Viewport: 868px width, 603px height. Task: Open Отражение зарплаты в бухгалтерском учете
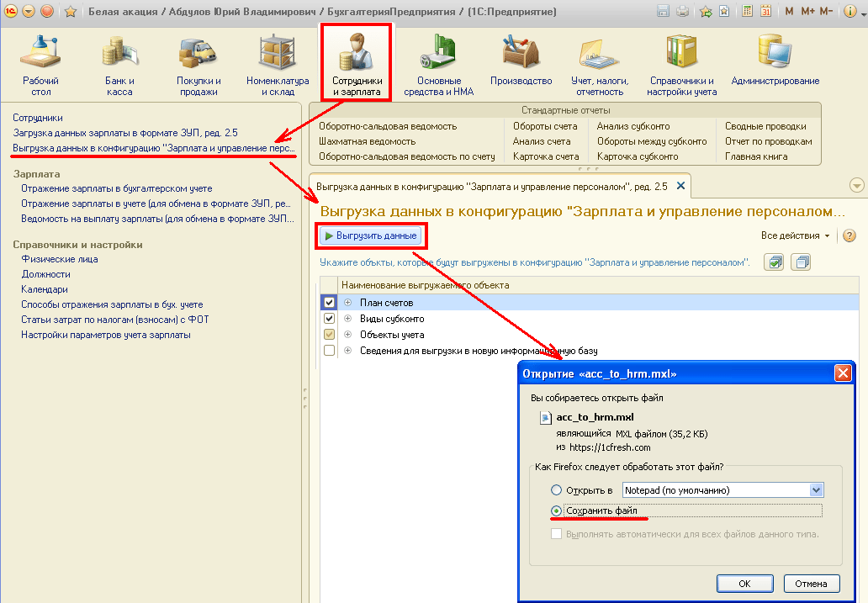click(x=117, y=188)
